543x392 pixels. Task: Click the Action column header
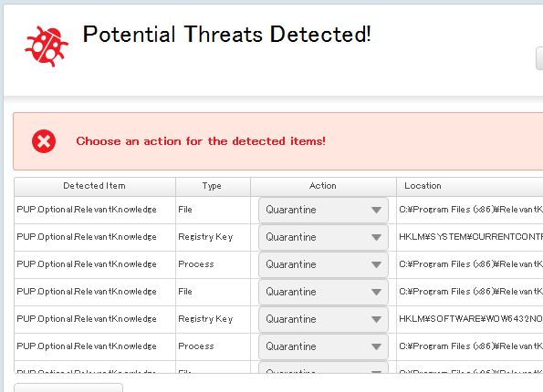pyautogui.click(x=323, y=186)
